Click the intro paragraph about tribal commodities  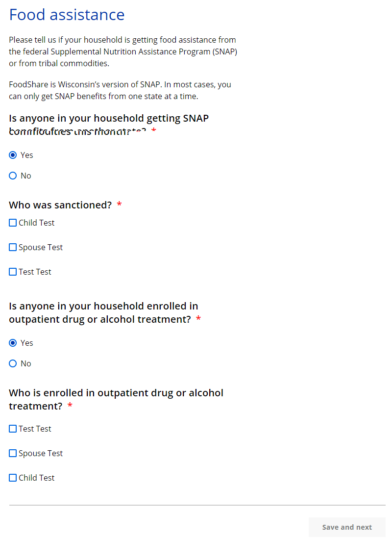(122, 51)
